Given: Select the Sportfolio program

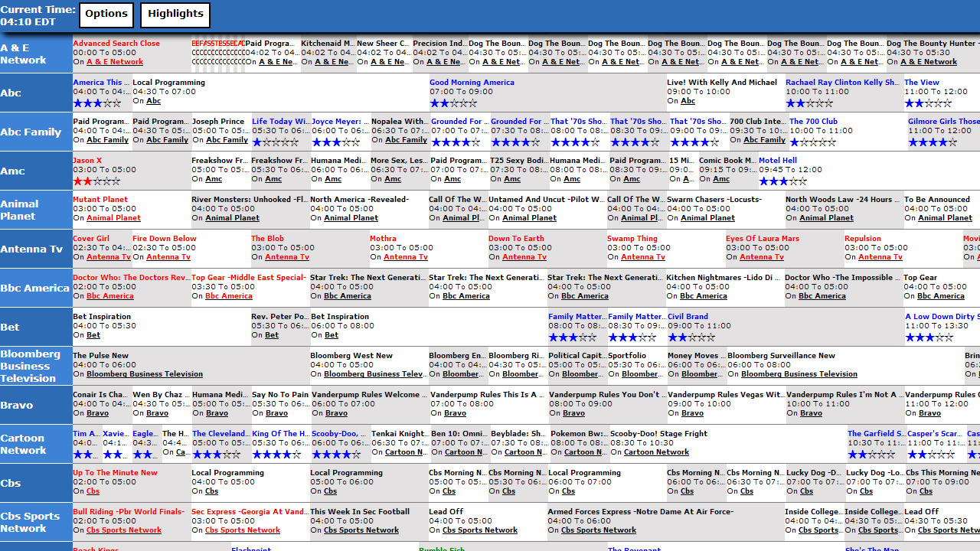Looking at the screenshot, I should (x=627, y=356).
